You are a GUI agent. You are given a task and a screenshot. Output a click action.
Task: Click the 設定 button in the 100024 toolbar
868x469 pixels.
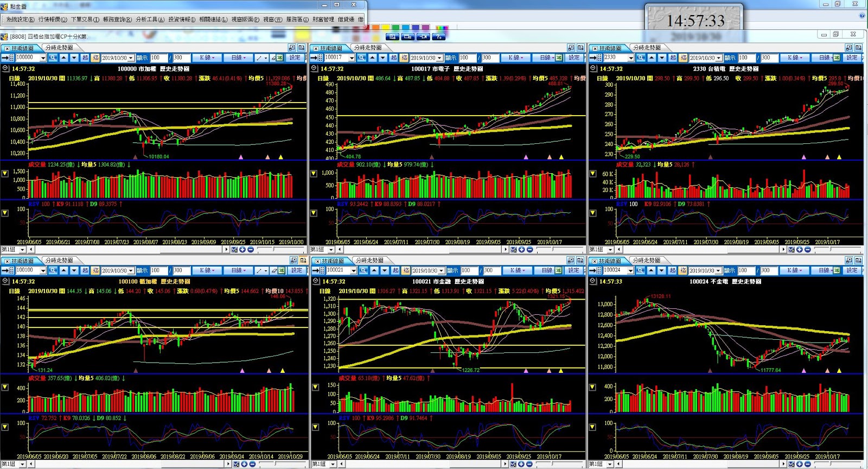coord(852,270)
